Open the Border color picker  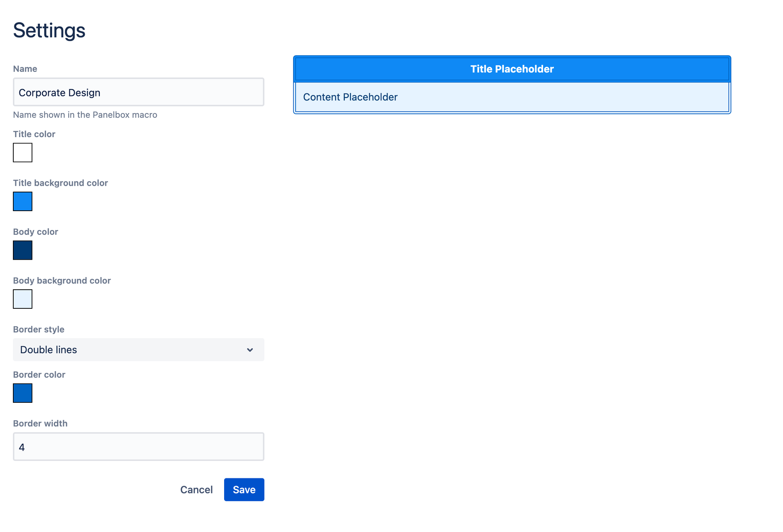22,393
